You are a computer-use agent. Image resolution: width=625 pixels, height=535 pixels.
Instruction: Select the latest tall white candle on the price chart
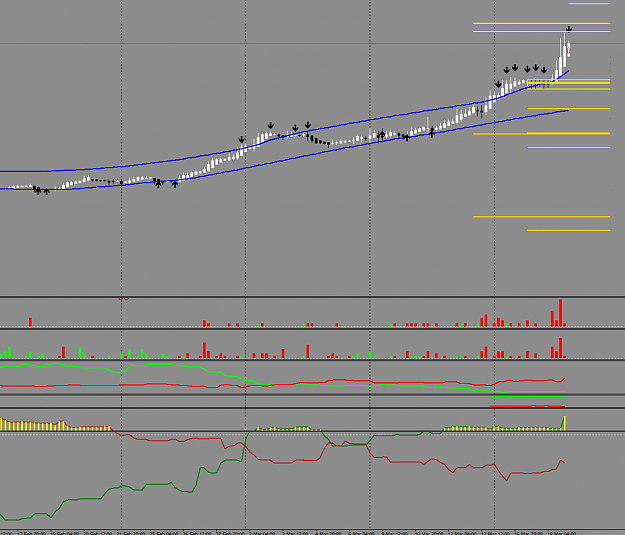(564, 50)
